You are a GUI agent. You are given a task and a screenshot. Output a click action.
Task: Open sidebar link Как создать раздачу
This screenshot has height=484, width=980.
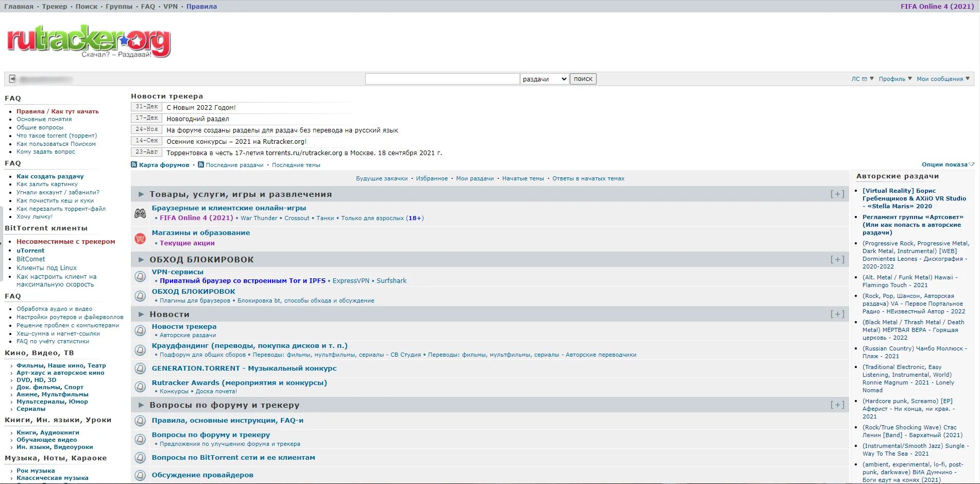pos(50,176)
